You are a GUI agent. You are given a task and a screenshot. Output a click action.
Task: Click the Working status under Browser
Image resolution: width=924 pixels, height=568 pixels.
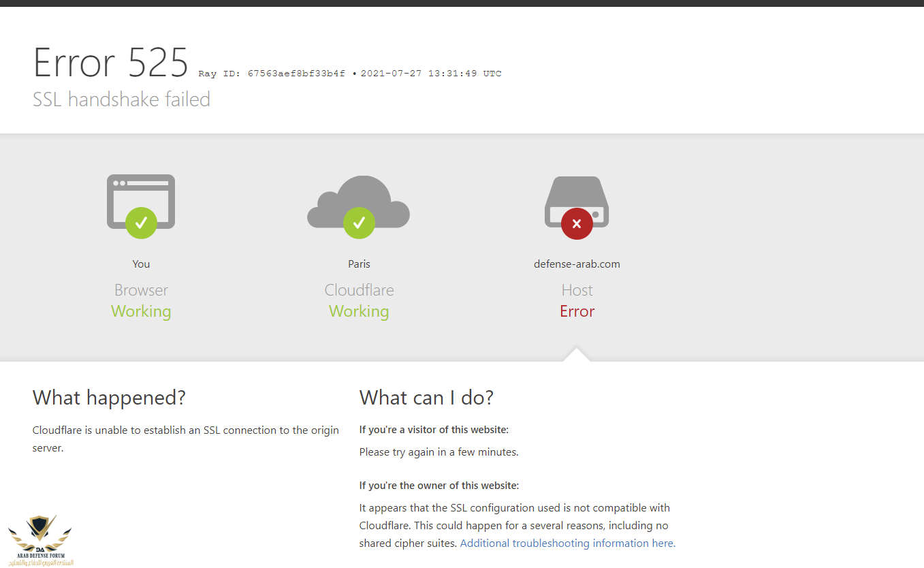point(141,311)
